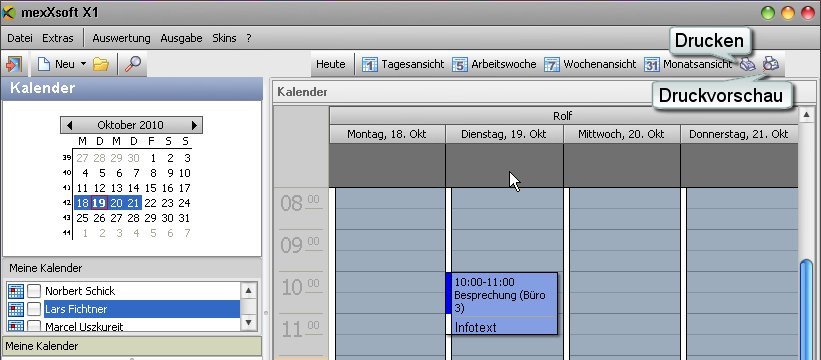This screenshot has height=360, width=821.
Task: Click the Druckvorschau preview icon
Action: coord(771,64)
